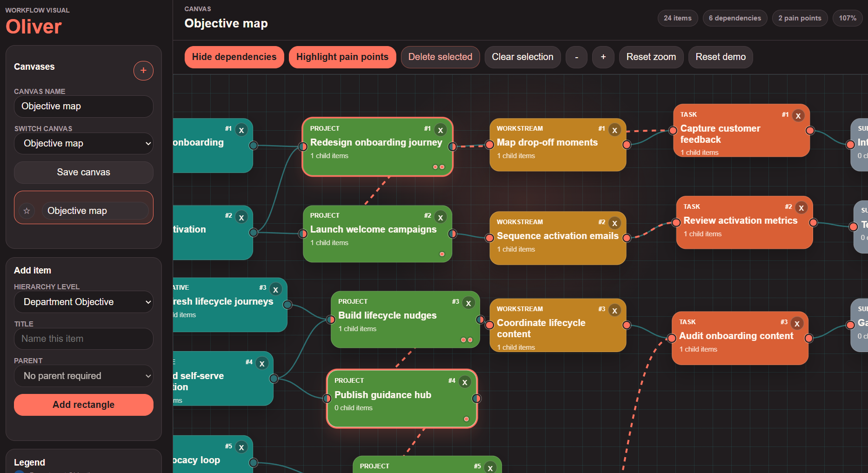
Task: Add a new canvas with plus icon
Action: pos(143,70)
